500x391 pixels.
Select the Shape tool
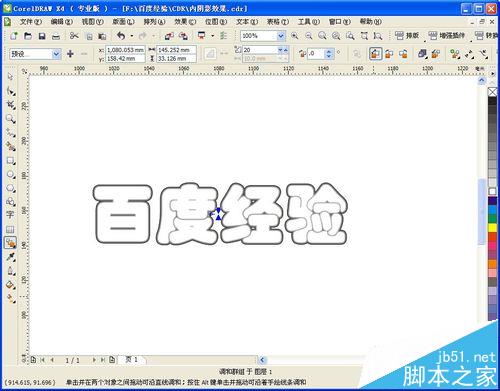(x=10, y=91)
